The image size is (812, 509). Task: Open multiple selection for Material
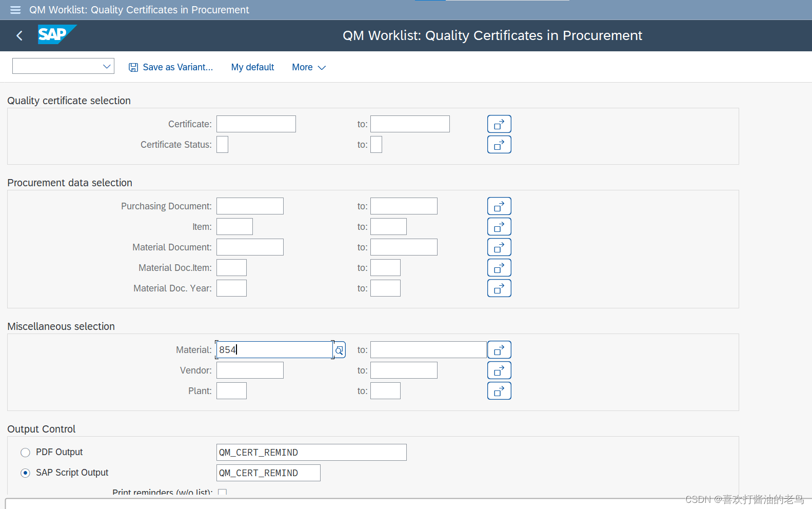click(x=499, y=350)
